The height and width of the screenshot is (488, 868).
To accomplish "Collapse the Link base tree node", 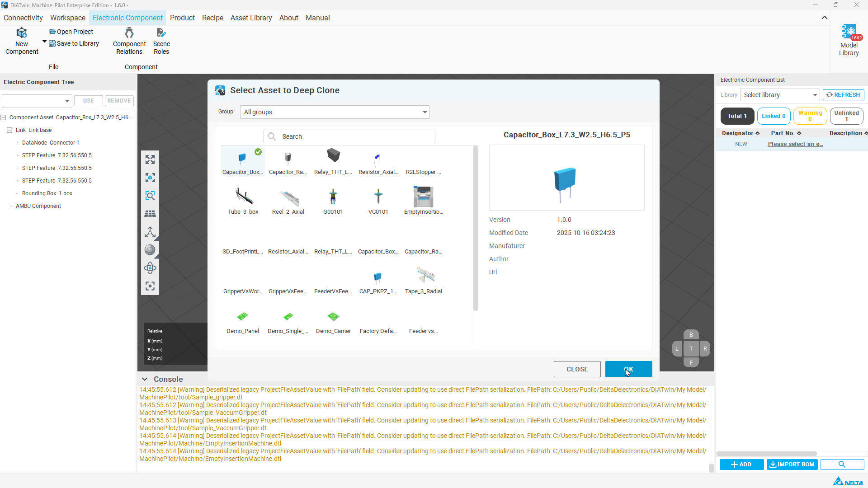I will (9, 130).
